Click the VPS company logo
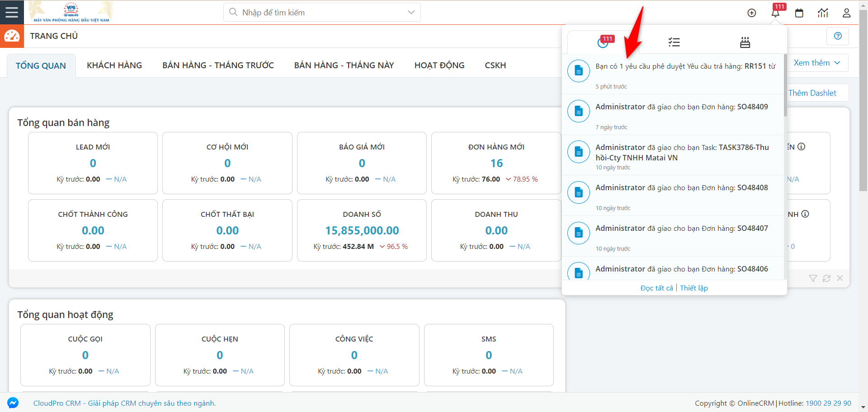The height and width of the screenshot is (412, 868). point(71,12)
